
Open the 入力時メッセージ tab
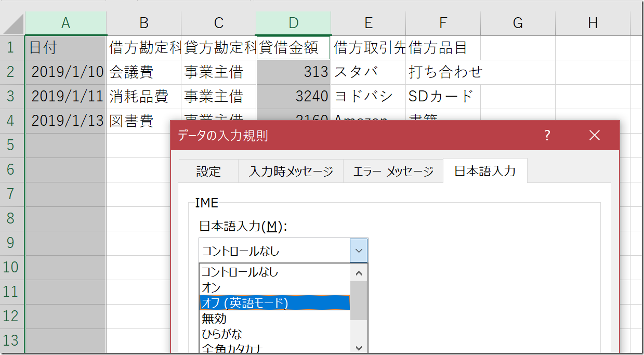[291, 172]
